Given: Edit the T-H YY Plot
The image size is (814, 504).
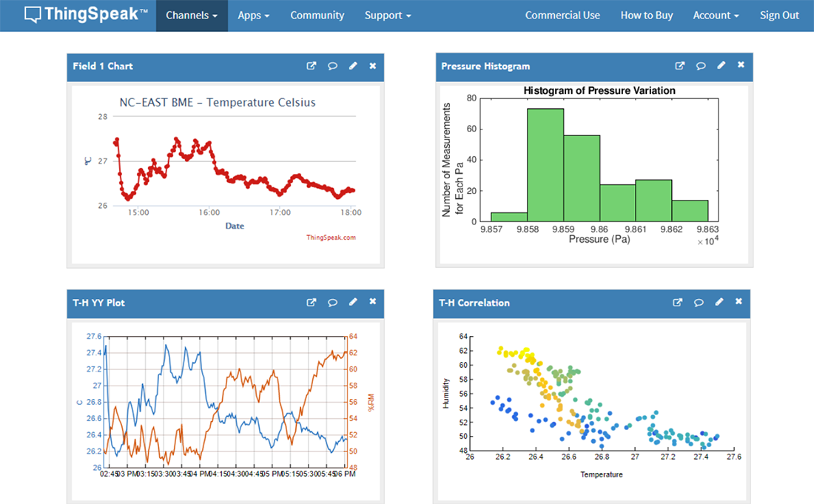Looking at the screenshot, I should click(x=353, y=302).
